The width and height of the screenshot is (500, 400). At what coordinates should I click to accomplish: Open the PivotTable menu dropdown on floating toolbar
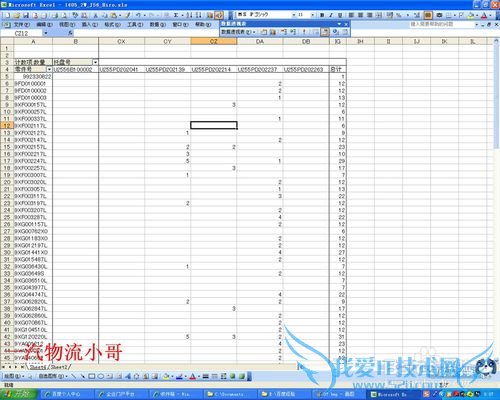(239, 32)
